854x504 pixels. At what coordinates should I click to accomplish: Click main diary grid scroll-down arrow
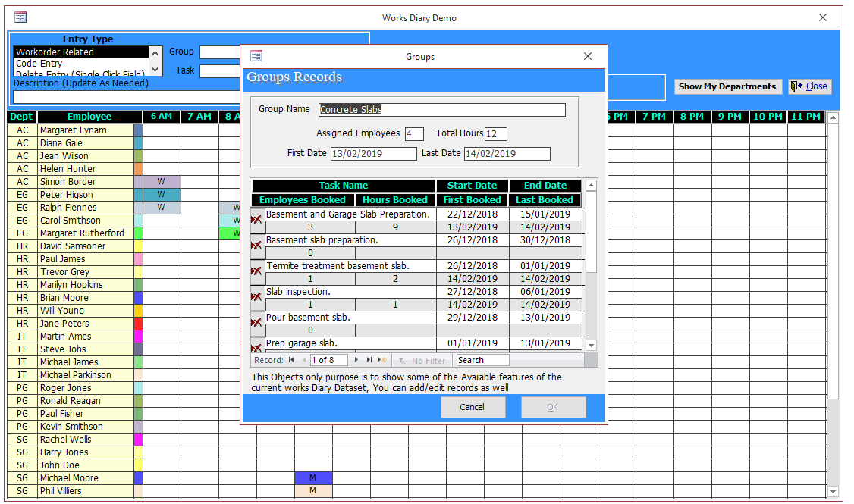(x=833, y=491)
